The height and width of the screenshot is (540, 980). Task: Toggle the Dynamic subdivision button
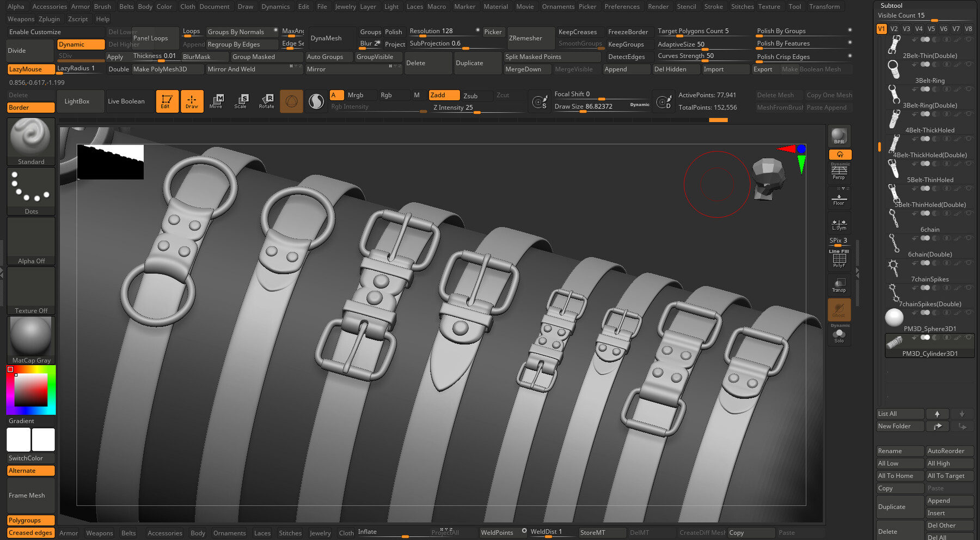click(81, 44)
